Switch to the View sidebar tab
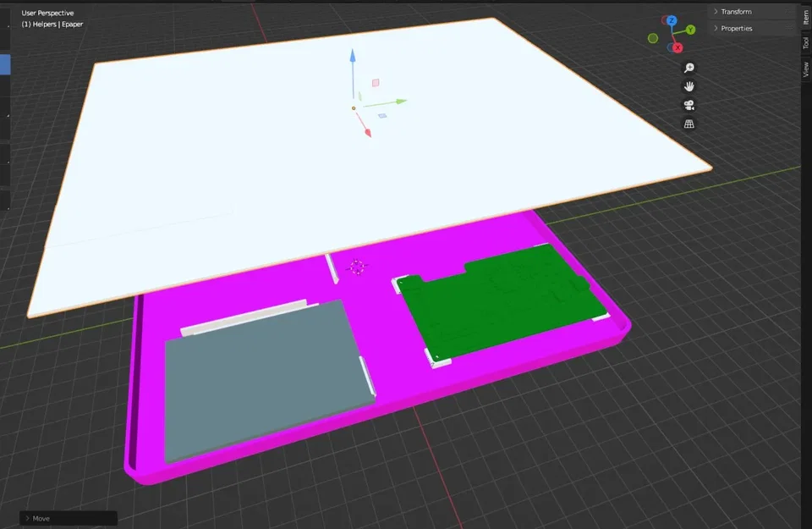The width and height of the screenshot is (812, 529). (806, 69)
